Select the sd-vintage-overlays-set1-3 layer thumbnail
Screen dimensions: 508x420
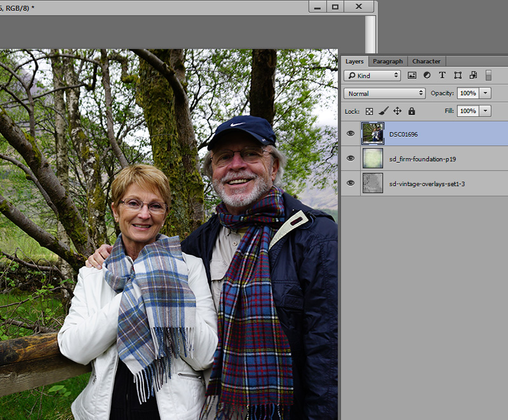(x=373, y=183)
